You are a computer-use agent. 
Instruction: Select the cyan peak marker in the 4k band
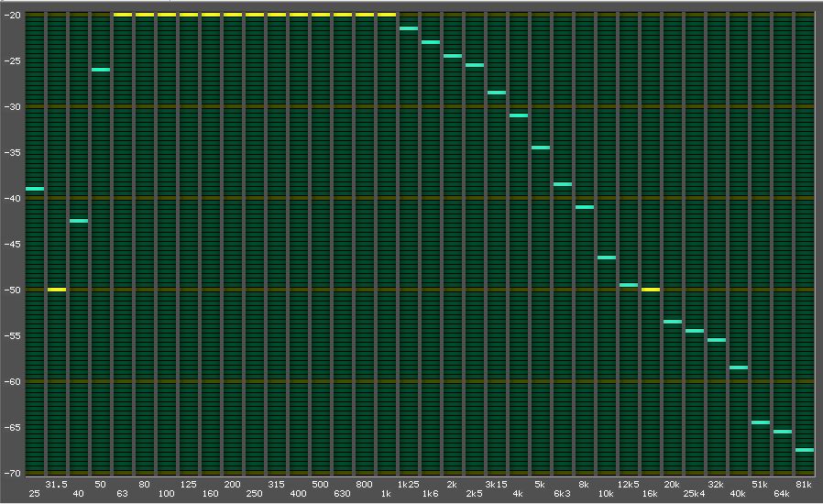coord(519,115)
